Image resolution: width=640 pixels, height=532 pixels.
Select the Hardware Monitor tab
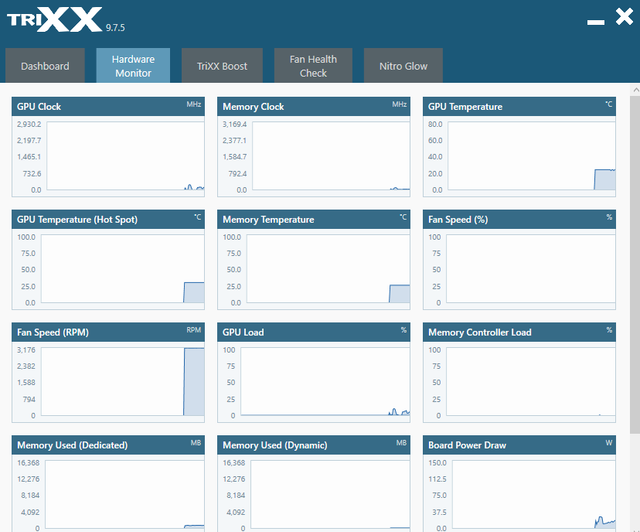tap(133, 66)
